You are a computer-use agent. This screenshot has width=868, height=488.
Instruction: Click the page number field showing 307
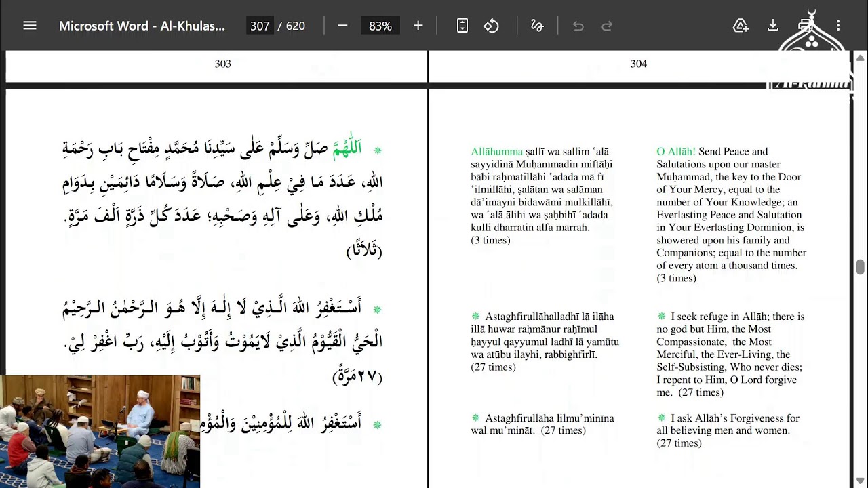260,26
